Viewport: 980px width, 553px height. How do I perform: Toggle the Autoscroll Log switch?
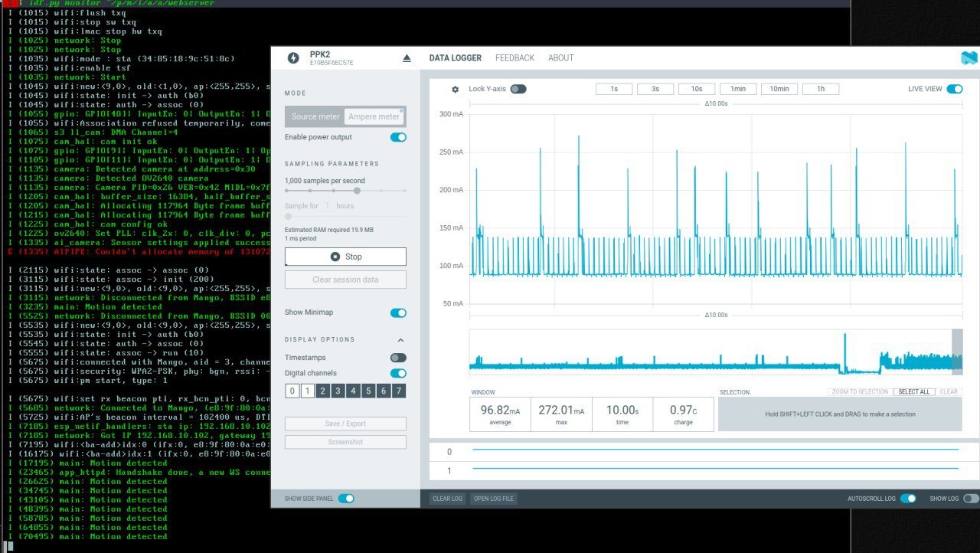[908, 499]
